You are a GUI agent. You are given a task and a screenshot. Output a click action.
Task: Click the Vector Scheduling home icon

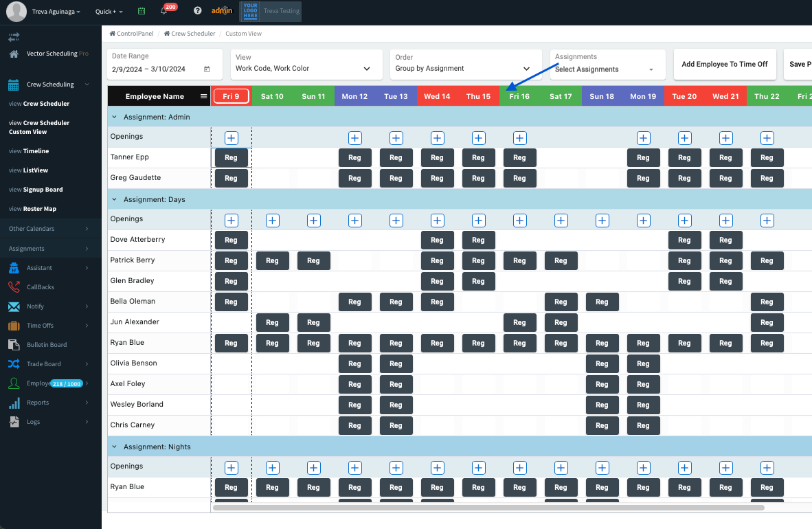[x=14, y=54]
